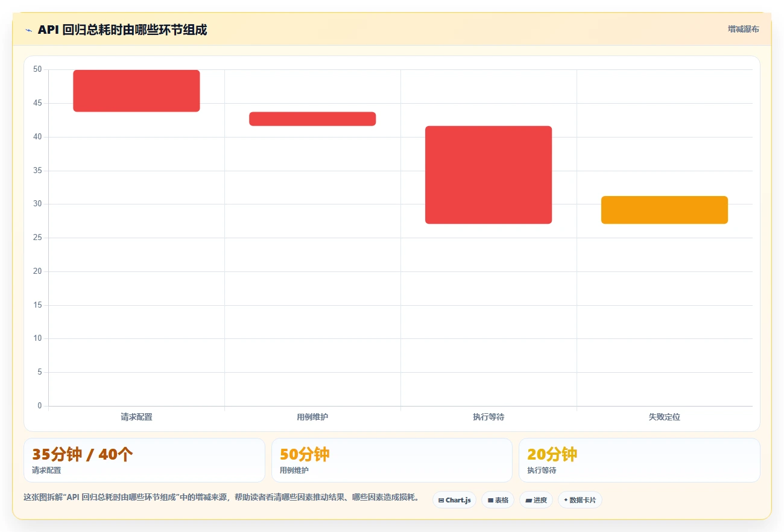This screenshot has height=532, width=784.
Task: Click the large red 执行等待 bar
Action: pos(488,175)
